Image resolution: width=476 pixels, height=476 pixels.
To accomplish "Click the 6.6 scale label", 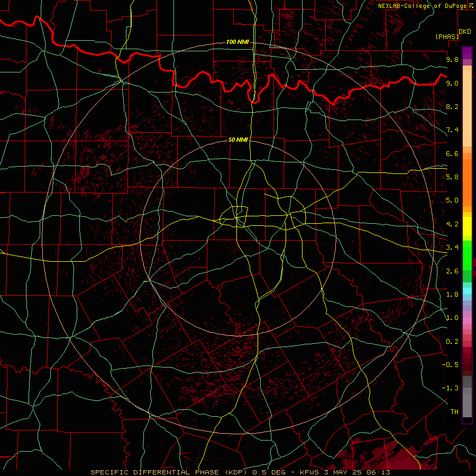I will click(452, 153).
